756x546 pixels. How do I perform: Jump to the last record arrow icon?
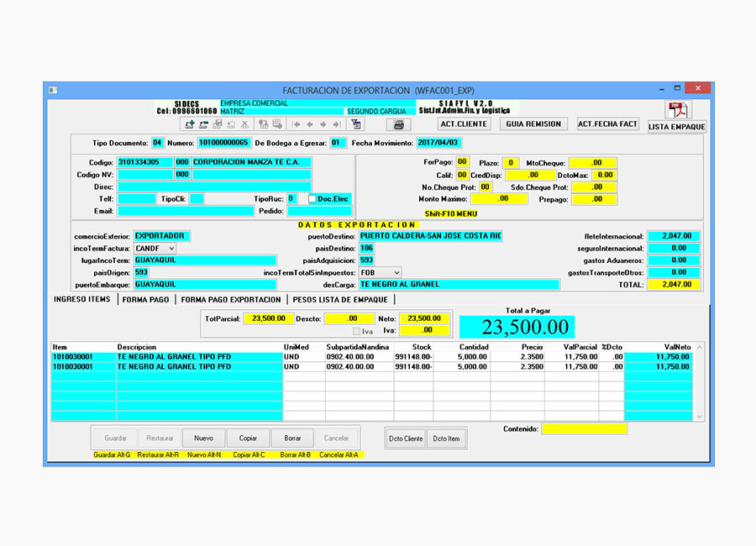click(336, 124)
